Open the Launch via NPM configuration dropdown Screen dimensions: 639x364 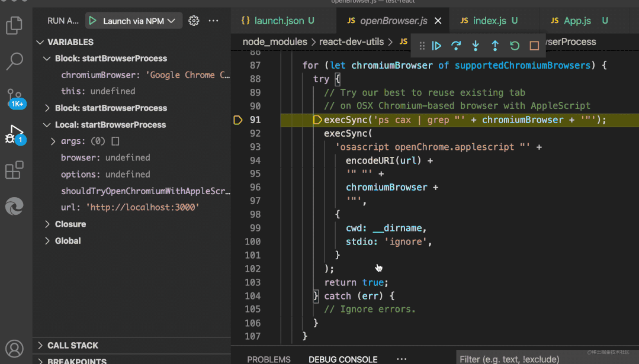pyautogui.click(x=133, y=21)
